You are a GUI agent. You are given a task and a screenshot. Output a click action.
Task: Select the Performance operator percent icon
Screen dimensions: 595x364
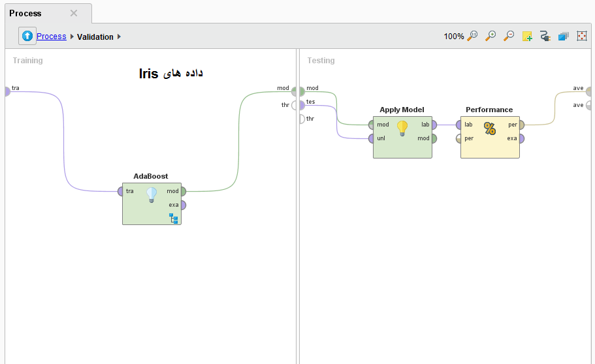(x=489, y=129)
